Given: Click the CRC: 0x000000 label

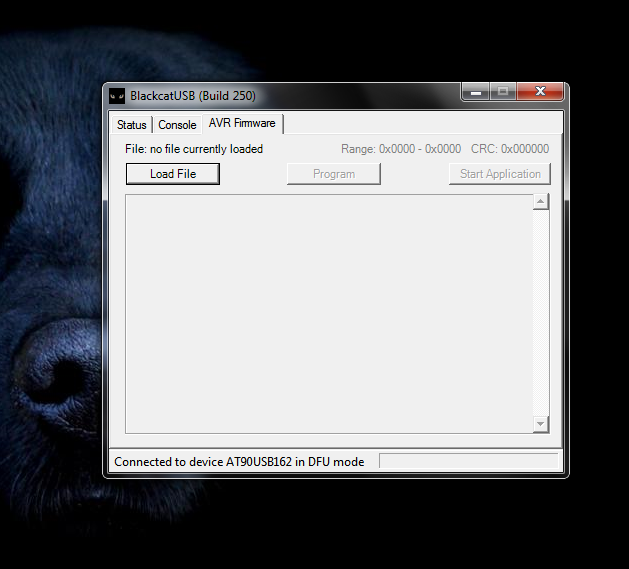Looking at the screenshot, I should pyautogui.click(x=509, y=149).
